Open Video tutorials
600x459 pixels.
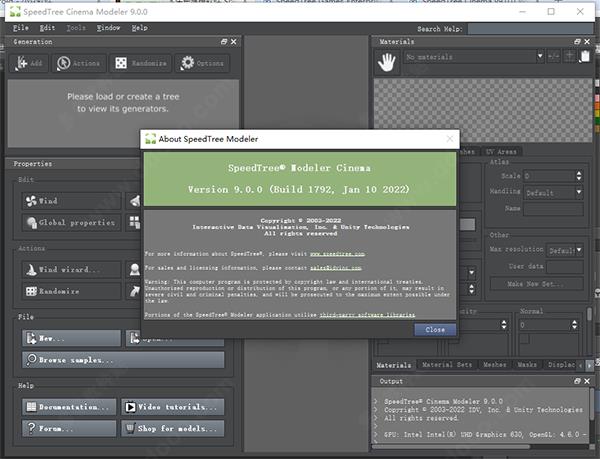click(170, 407)
